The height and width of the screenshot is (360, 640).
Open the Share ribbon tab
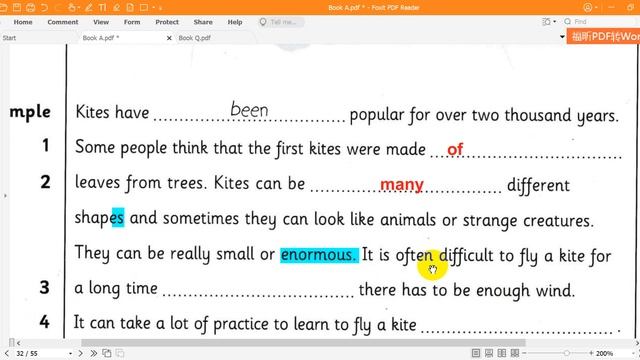(203, 22)
